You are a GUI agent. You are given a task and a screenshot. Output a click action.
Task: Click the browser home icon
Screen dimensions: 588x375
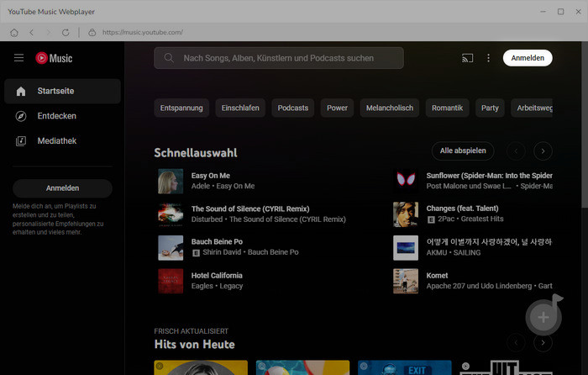[x=14, y=33]
